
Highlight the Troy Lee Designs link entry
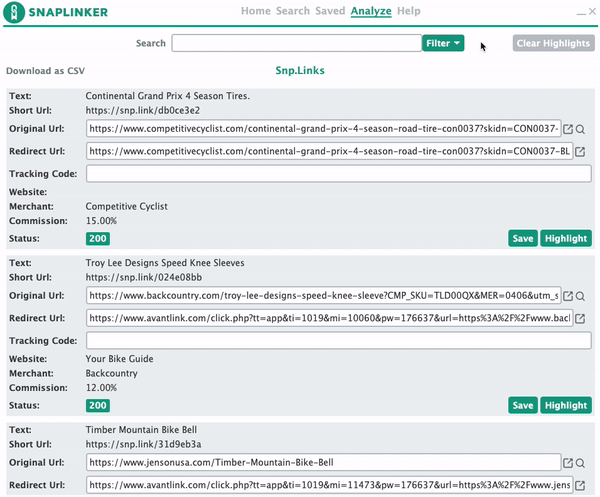(566, 405)
